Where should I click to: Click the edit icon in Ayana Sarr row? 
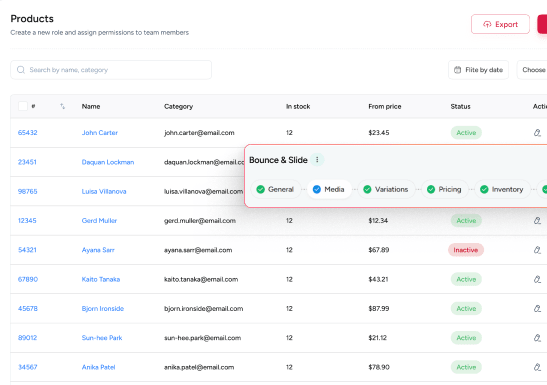point(537,250)
